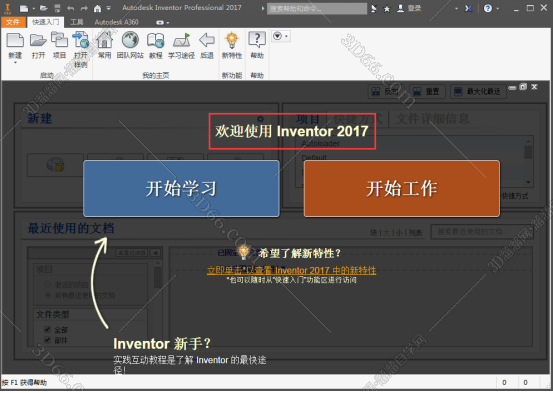Click the 新特性 lightbulb ribbon icon
553x393 pixels.
(x=232, y=45)
